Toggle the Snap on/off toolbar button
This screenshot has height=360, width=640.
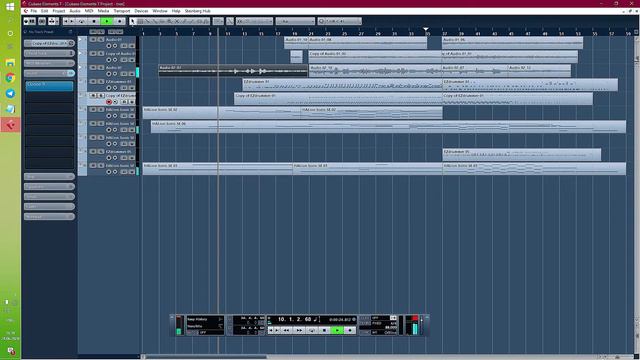[229, 21]
